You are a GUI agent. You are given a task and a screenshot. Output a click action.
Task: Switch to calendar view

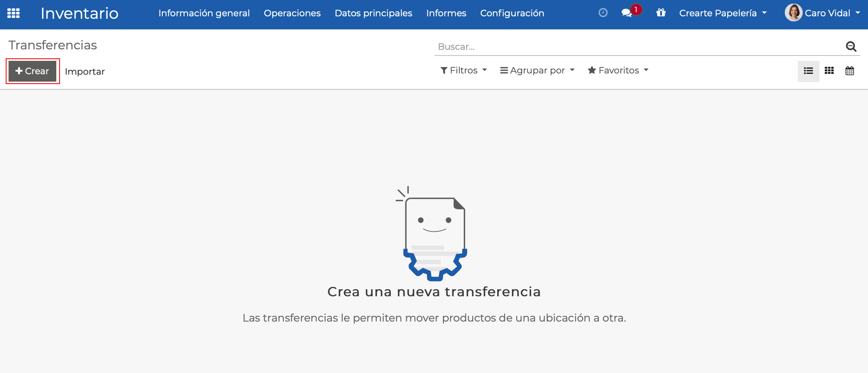[x=850, y=71]
